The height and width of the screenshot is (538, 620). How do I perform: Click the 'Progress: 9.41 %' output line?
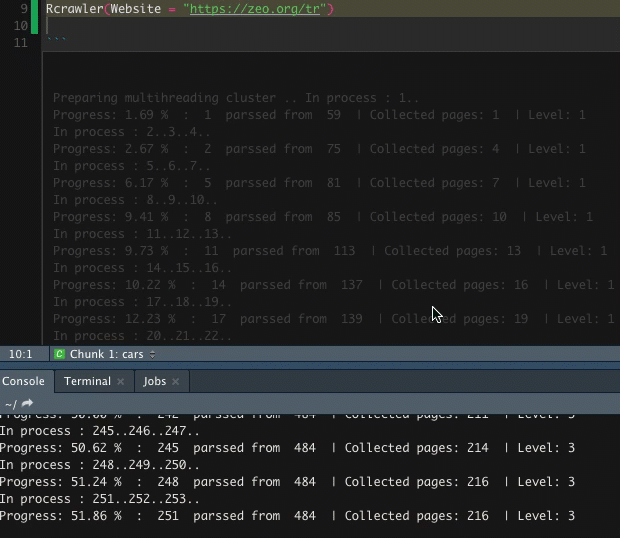pyautogui.click(x=323, y=217)
